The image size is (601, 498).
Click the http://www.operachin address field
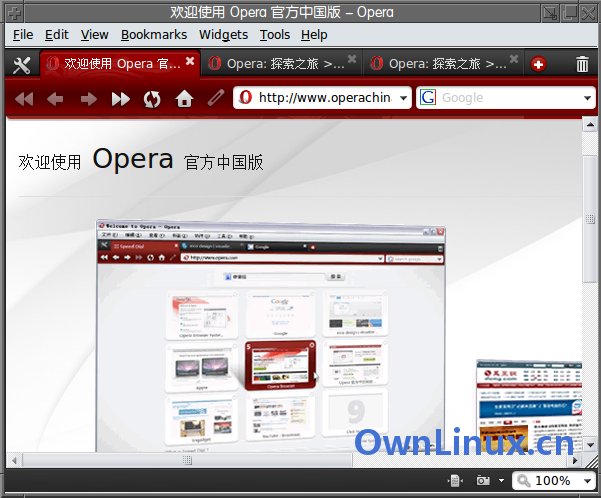[x=324, y=98]
